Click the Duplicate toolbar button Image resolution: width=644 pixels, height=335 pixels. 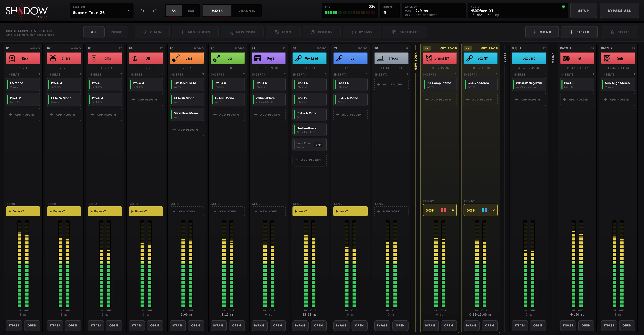[405, 32]
